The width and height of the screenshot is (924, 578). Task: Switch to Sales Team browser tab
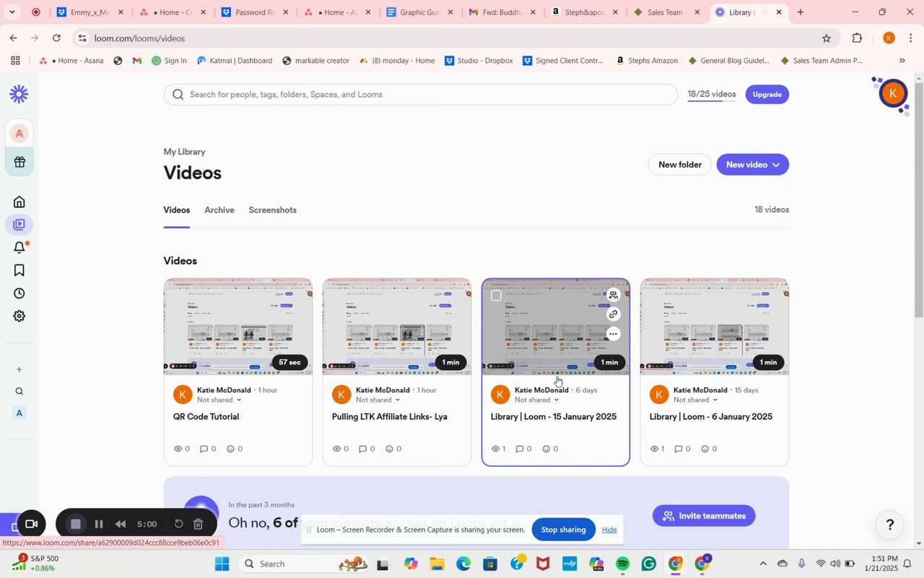666,12
